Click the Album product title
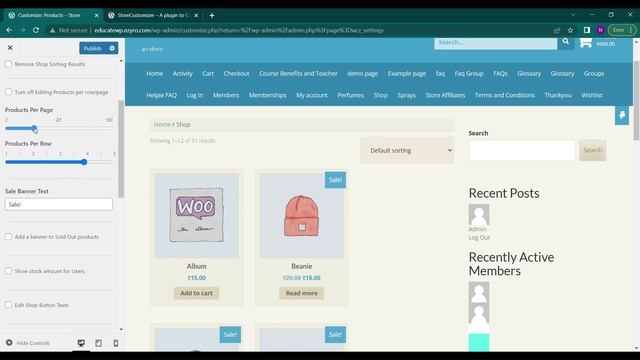The image size is (640, 360). (196, 266)
